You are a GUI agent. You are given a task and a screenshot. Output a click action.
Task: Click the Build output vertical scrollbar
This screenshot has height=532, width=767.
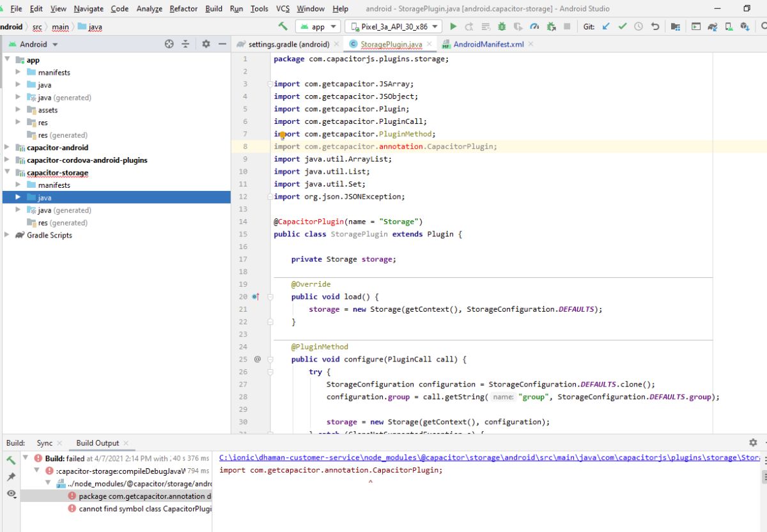(x=764, y=477)
